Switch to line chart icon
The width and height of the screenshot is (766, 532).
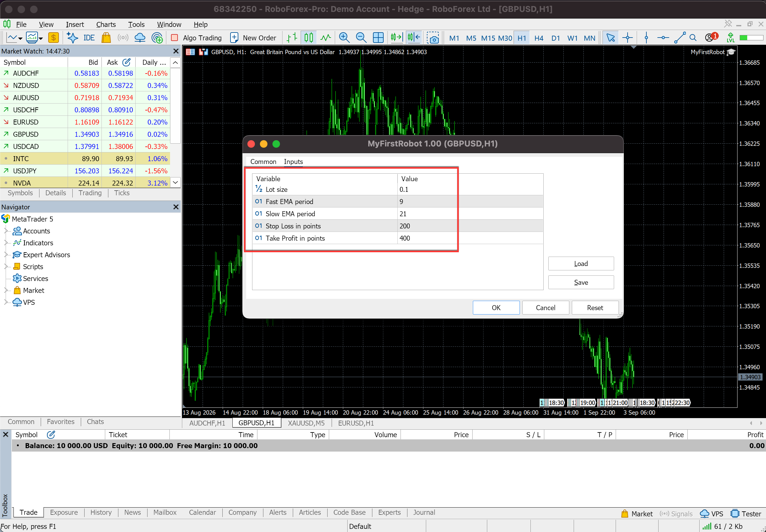pos(325,38)
